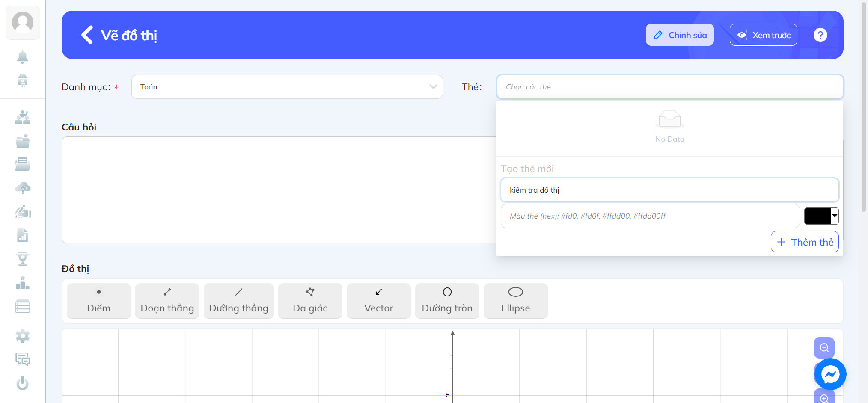Select the Vector tool

pos(379,301)
